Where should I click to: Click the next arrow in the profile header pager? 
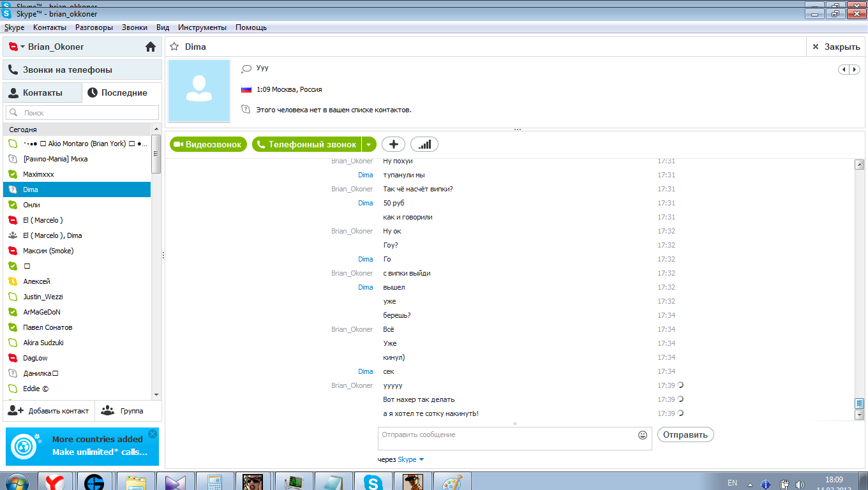855,70
